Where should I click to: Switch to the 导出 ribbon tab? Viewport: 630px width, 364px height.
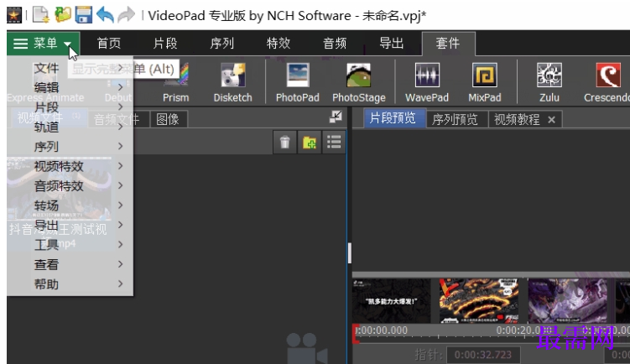tap(392, 44)
